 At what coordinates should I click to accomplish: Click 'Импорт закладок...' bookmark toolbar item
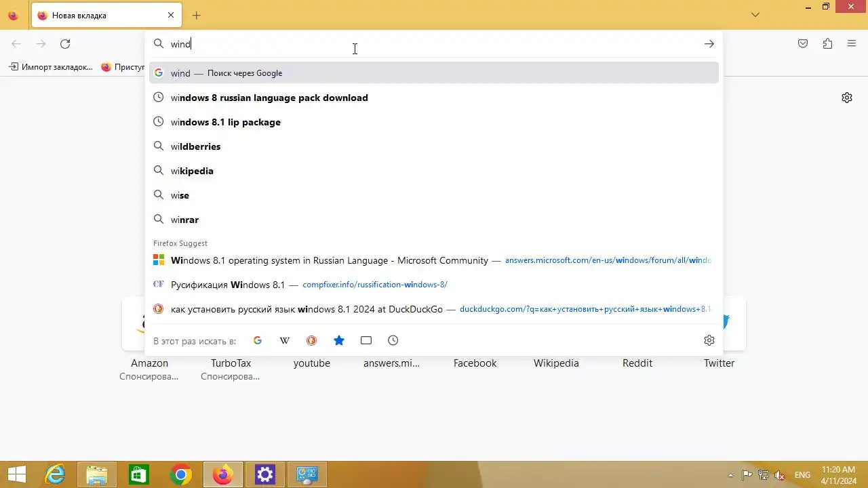[x=51, y=67]
